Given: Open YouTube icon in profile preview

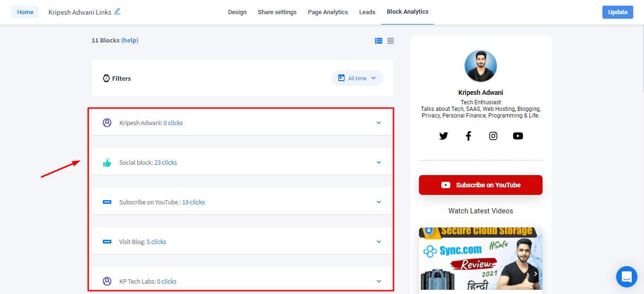Looking at the screenshot, I should (x=518, y=136).
